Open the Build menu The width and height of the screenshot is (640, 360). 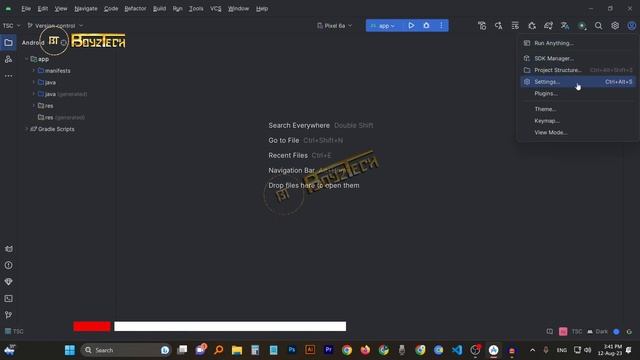click(159, 9)
